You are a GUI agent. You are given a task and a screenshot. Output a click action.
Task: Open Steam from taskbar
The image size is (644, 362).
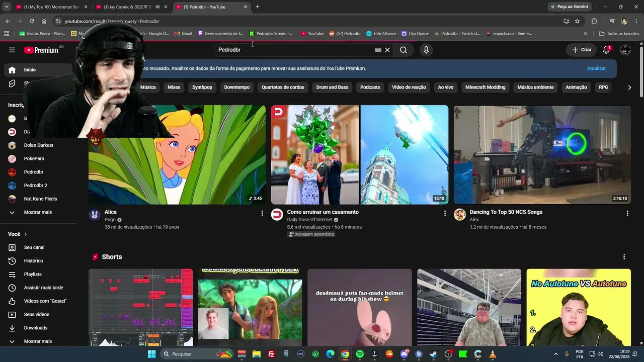coord(433,354)
